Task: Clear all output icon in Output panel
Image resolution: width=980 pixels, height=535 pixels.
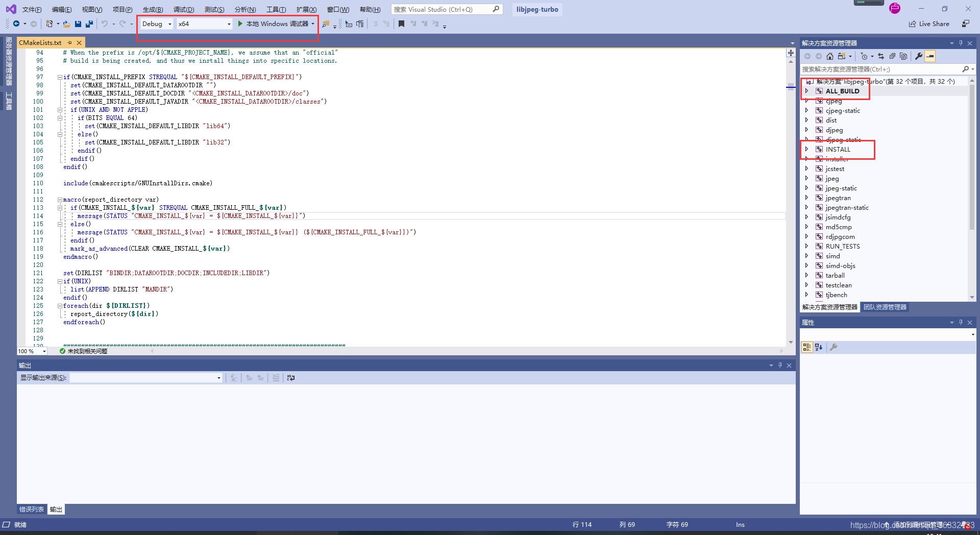Action: (x=276, y=378)
